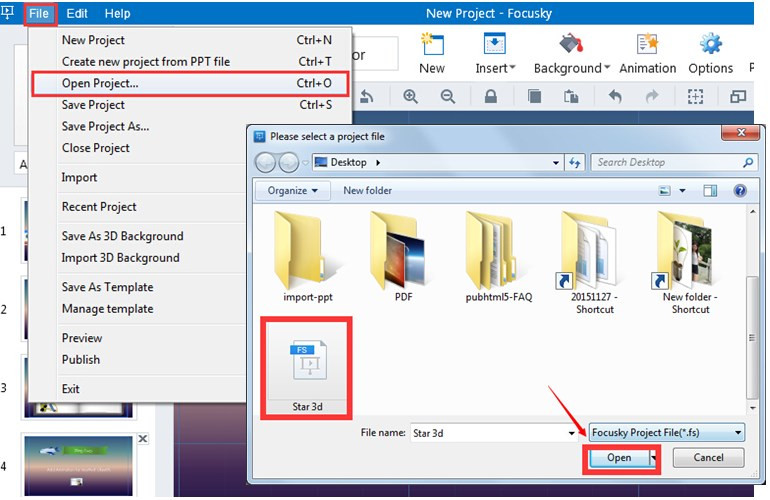Click the rotate icon left of zoom in
770x500 pixels.
pyautogui.click(x=366, y=96)
